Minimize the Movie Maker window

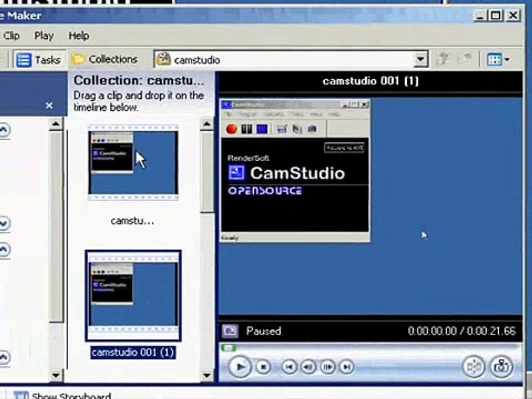[480, 16]
